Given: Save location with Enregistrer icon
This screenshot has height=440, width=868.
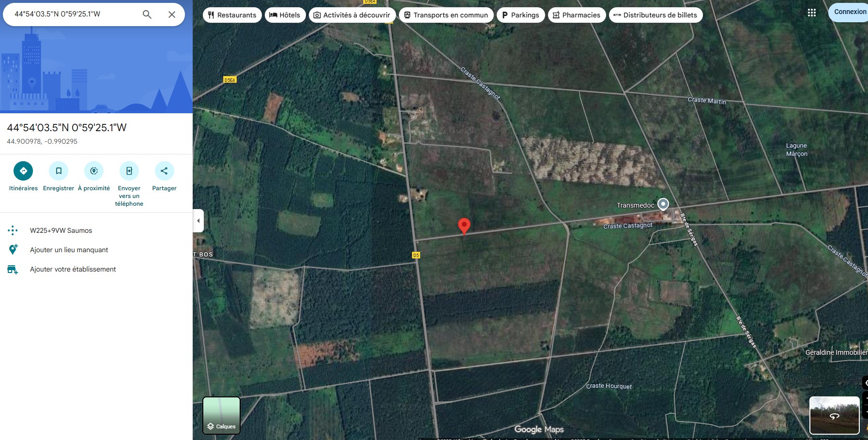Looking at the screenshot, I should [59, 171].
